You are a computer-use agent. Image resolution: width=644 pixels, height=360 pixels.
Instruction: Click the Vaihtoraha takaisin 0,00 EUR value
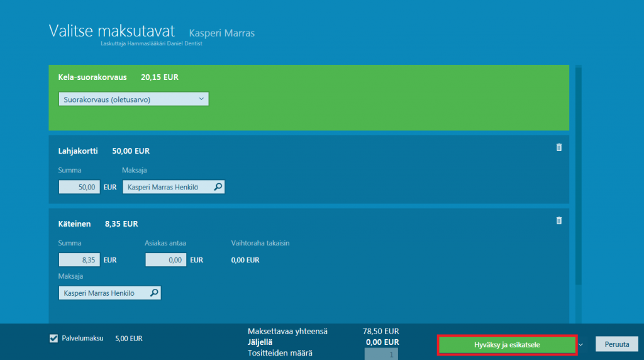coord(245,260)
